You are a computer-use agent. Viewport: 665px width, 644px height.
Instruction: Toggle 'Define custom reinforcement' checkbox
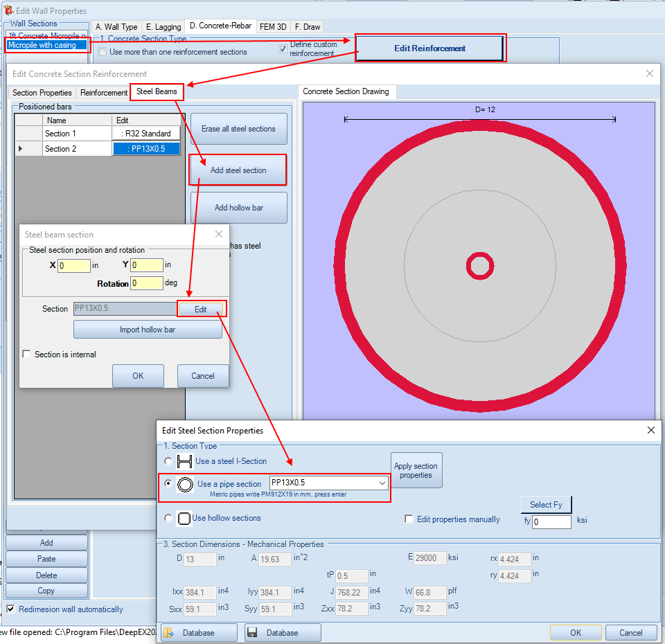click(x=283, y=48)
